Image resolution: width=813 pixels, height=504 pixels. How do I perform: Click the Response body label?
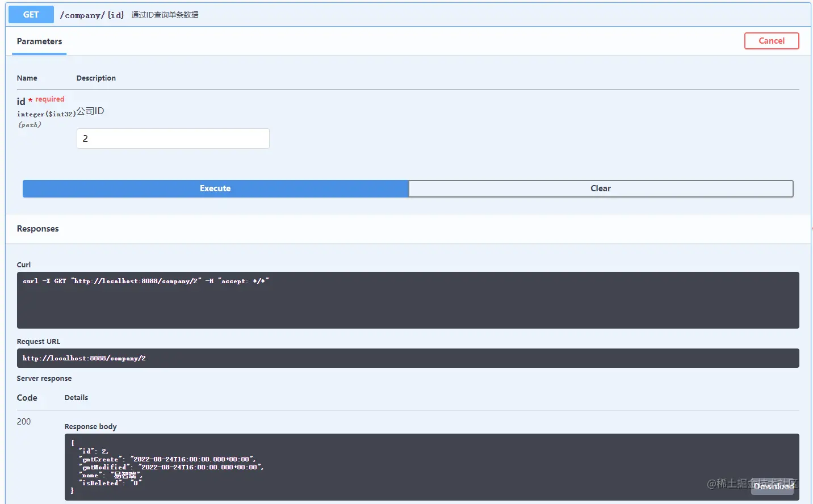91,427
